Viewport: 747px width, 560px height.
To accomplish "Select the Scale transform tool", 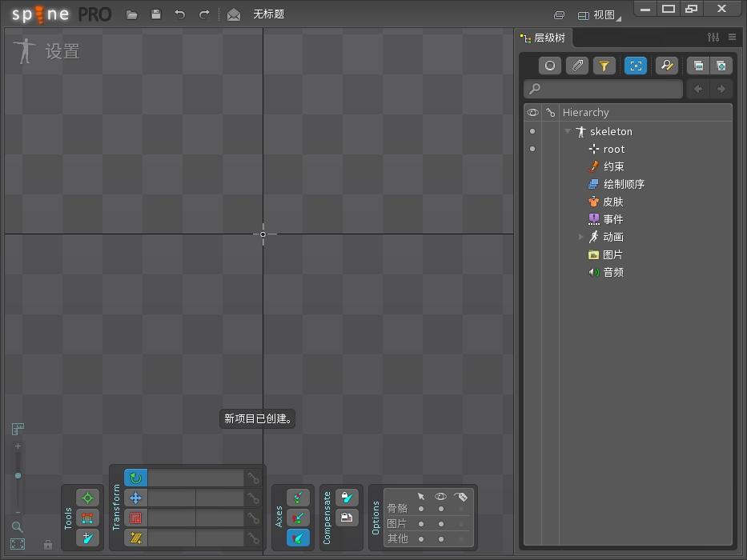I will (135, 518).
